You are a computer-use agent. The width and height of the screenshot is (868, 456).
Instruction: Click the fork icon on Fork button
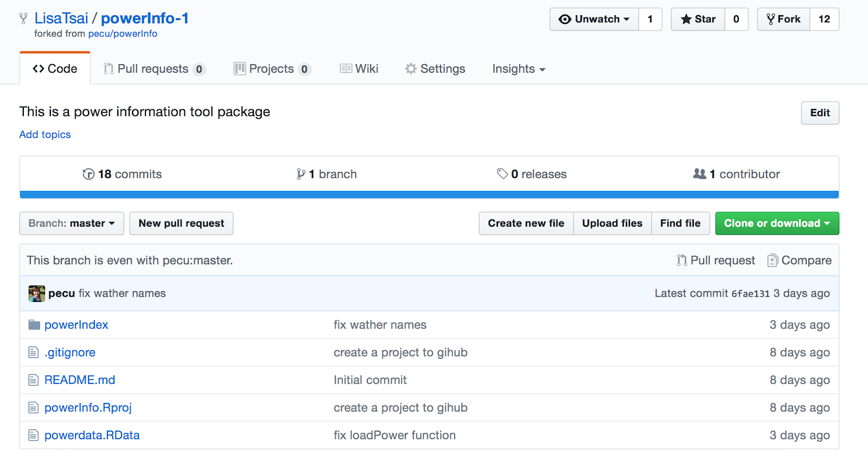pos(771,20)
